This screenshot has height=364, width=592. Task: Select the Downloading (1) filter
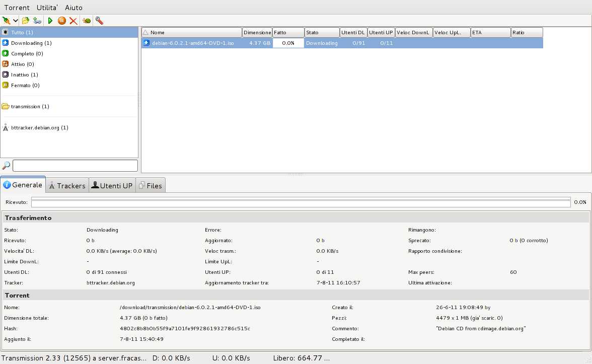point(69,43)
